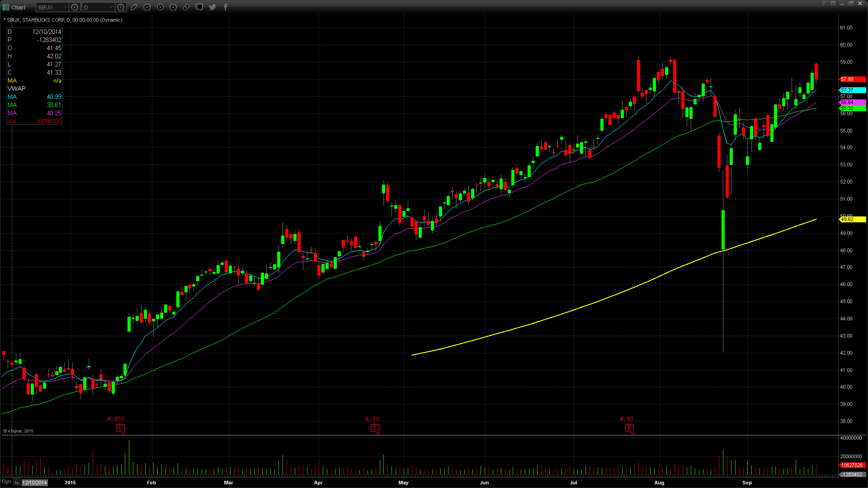868x488 pixels.
Task: Open the symbol settings gear
Action: click(75, 7)
